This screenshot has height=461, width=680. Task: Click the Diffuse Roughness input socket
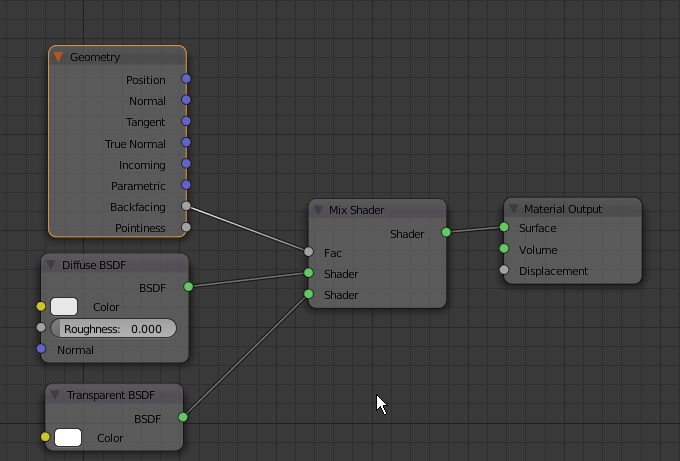(41, 327)
